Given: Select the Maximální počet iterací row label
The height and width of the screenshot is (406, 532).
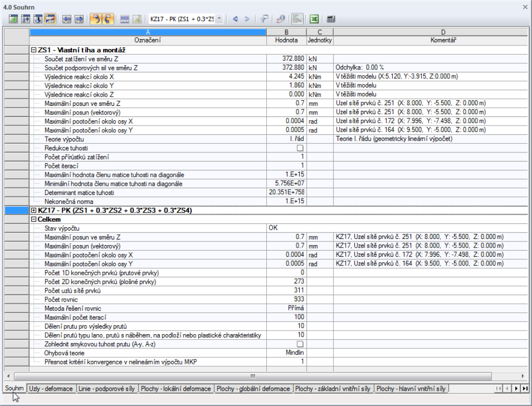Looking at the screenshot, I should click(75, 317).
